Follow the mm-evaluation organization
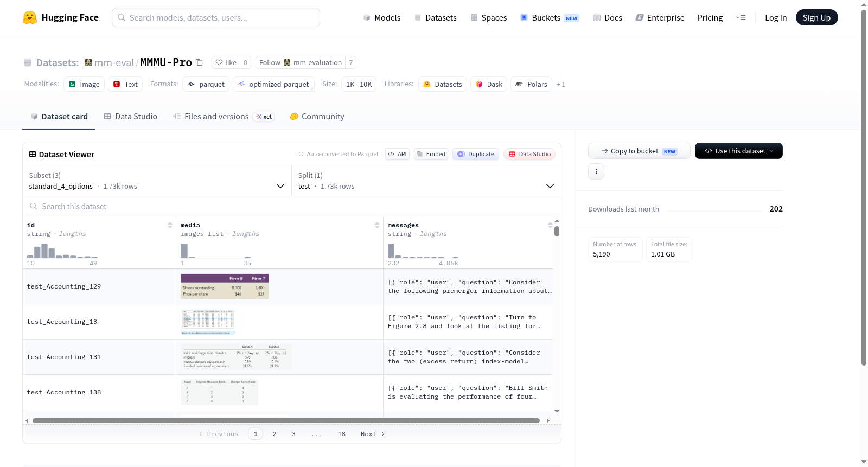 click(301, 62)
